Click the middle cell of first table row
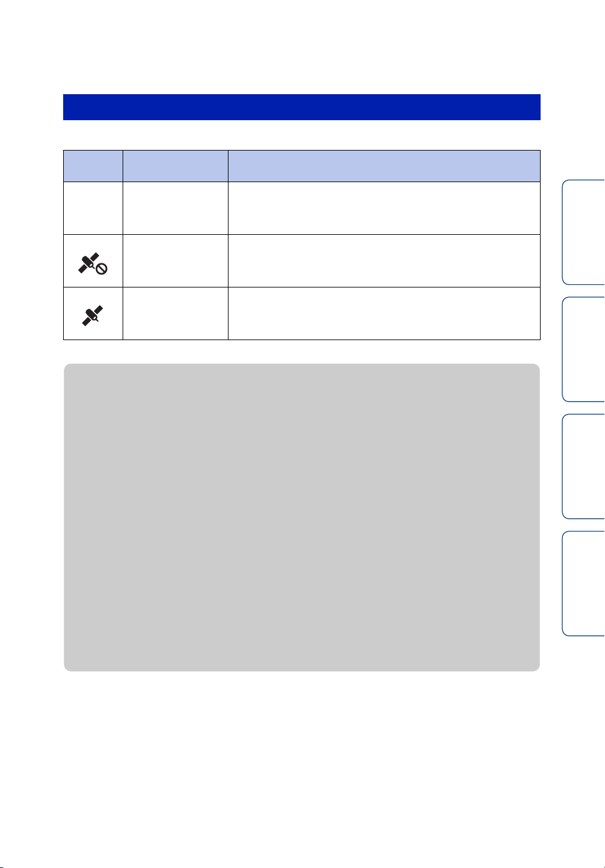 coord(175,208)
